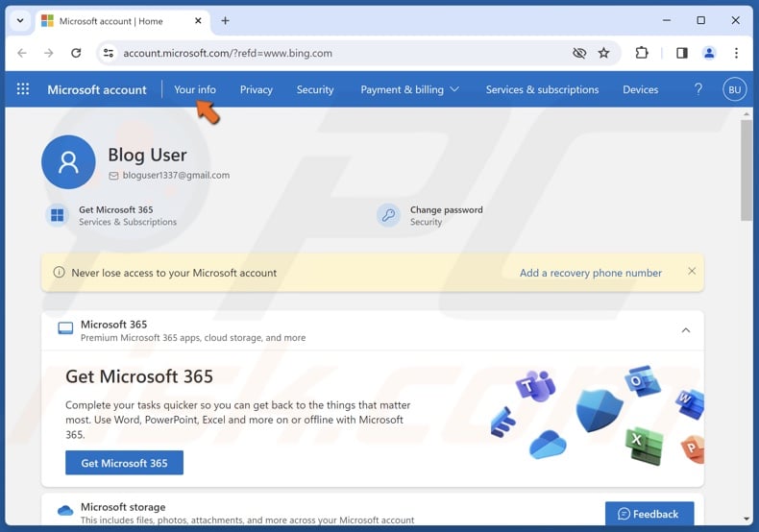The image size is (759, 532).
Task: Dismiss the recovery phone banner
Action: 692,272
